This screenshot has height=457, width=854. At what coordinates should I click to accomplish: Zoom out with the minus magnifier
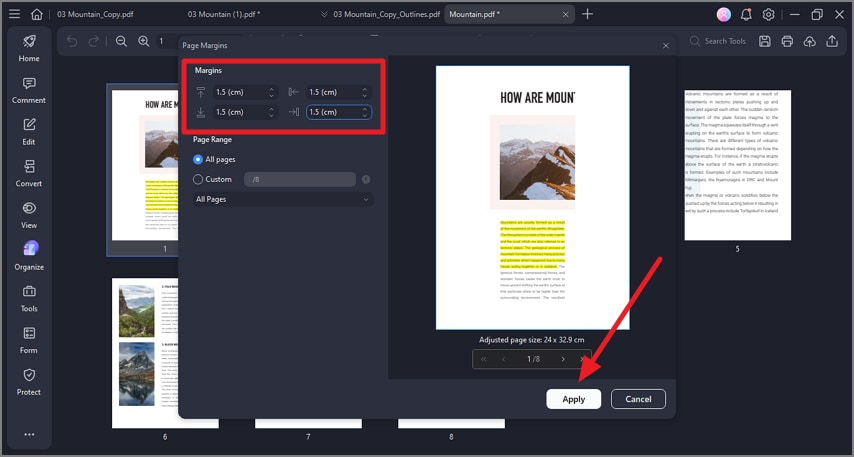121,41
